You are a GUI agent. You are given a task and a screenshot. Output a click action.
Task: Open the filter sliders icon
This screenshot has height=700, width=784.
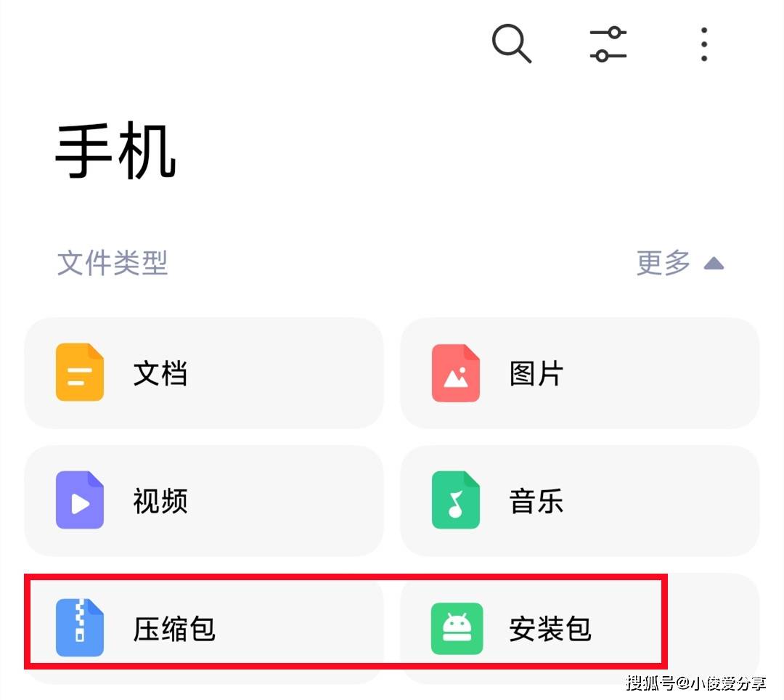click(x=608, y=44)
